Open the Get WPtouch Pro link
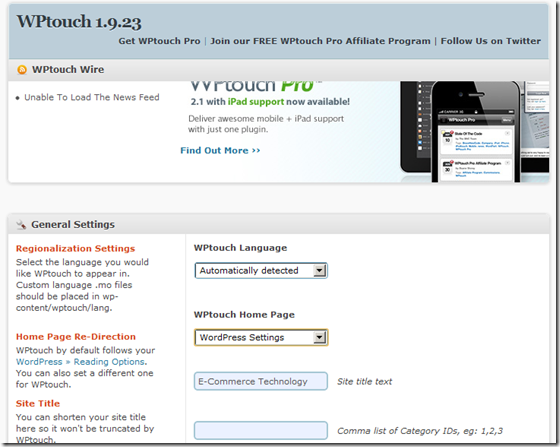The width and height of the screenshot is (560, 447). click(159, 41)
